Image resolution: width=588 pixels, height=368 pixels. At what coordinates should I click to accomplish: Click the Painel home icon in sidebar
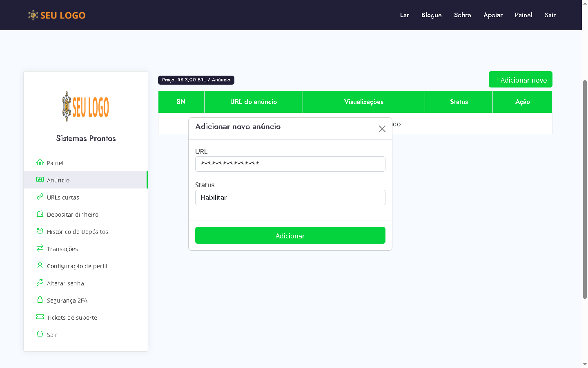[40, 162]
